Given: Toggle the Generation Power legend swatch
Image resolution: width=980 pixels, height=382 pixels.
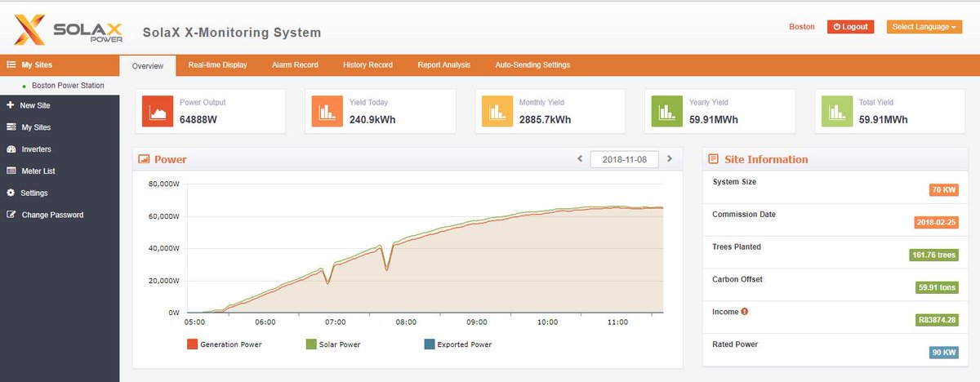Looking at the screenshot, I should (x=192, y=344).
